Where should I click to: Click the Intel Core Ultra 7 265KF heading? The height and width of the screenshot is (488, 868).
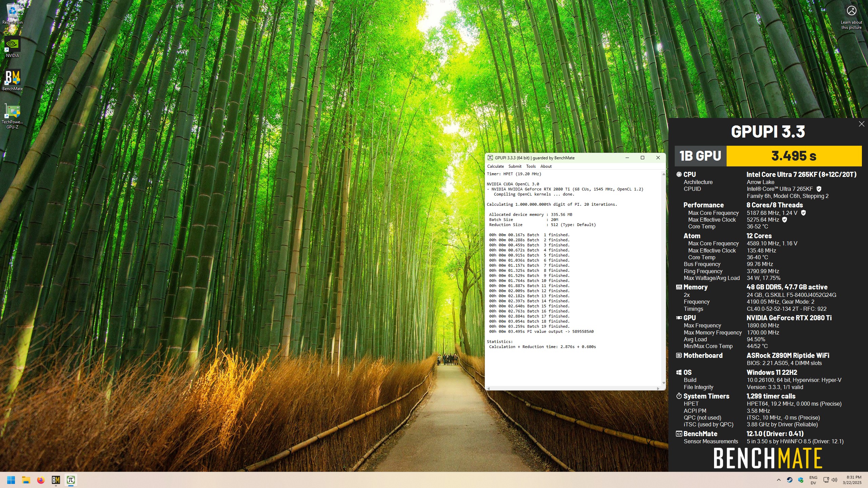[802, 175]
